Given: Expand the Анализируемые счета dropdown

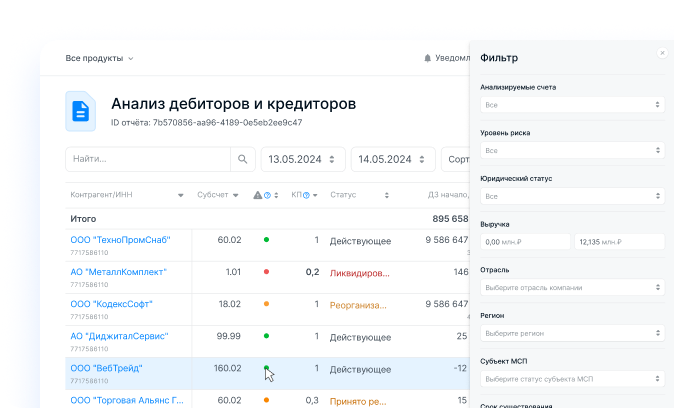Looking at the screenshot, I should click(572, 104).
